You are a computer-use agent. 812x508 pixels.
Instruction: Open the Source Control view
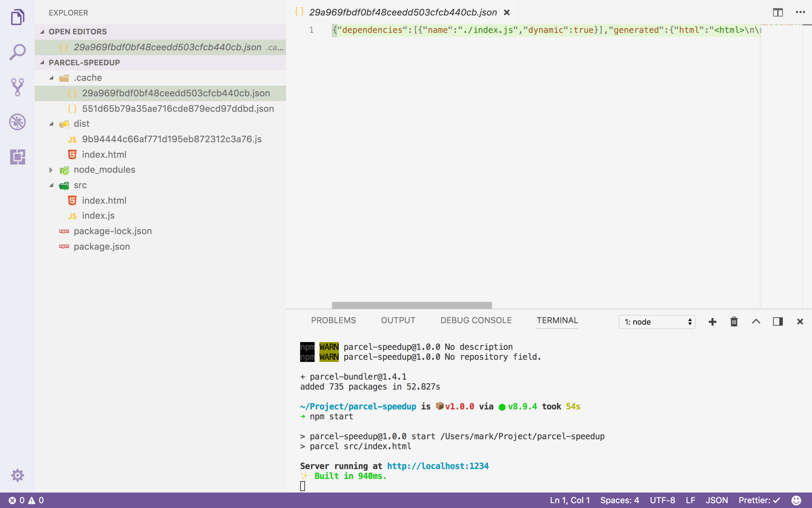(x=17, y=87)
